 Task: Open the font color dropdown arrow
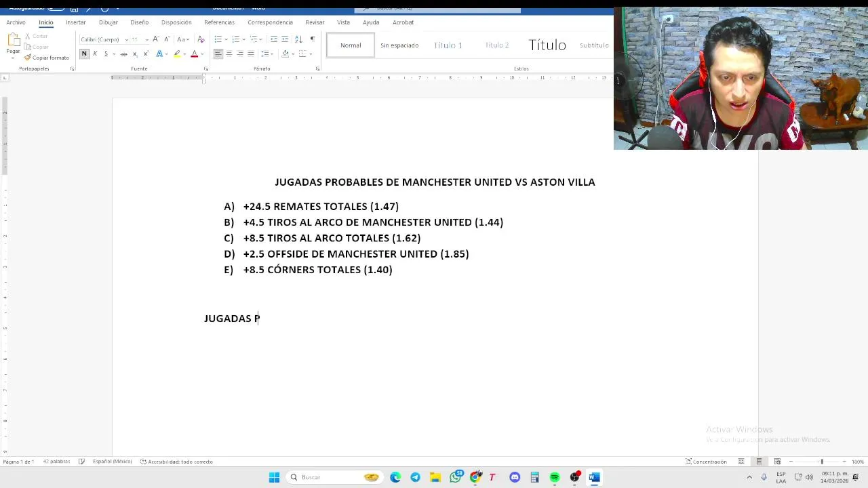tap(202, 54)
